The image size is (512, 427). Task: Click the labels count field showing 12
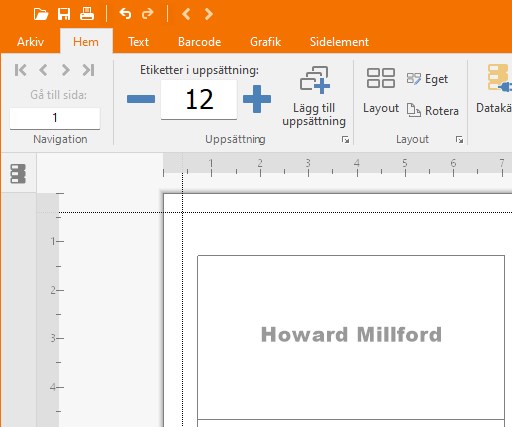point(199,99)
